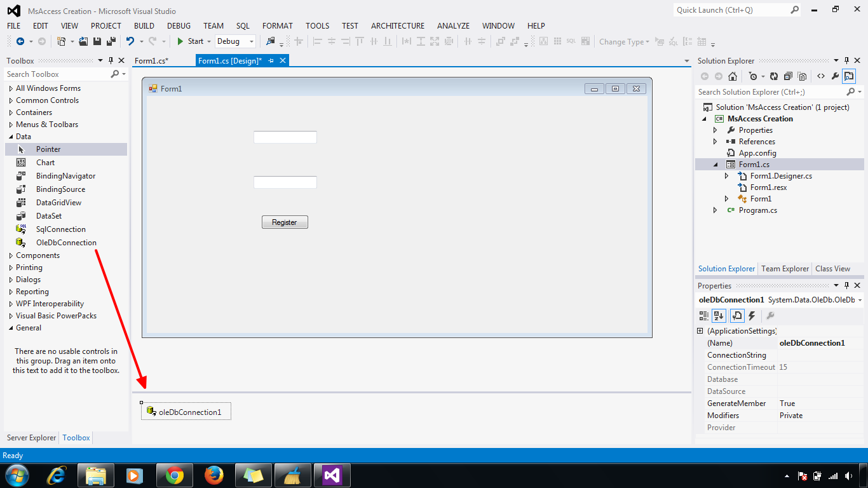
Task: Toggle Show All Files in Solution Explorer
Action: (x=802, y=76)
